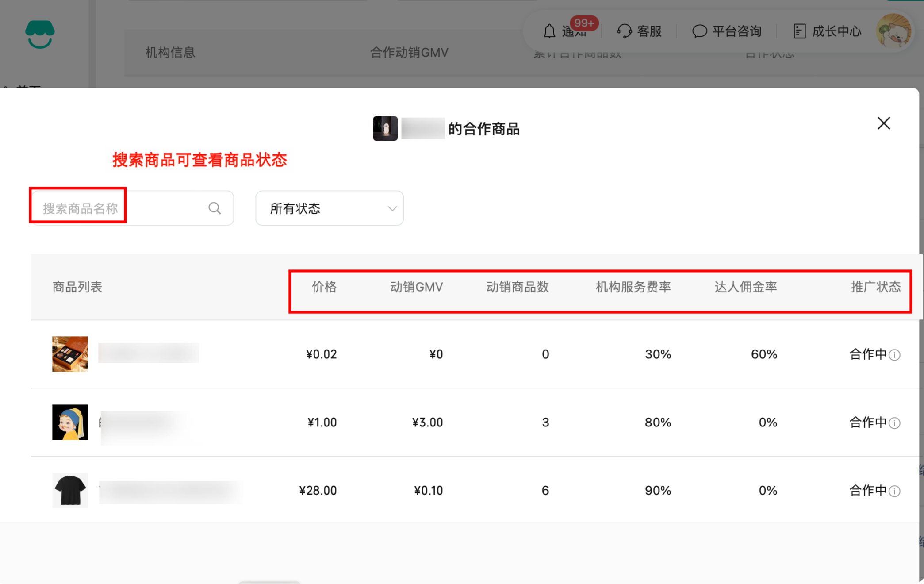Open the growth center document icon
The width and height of the screenshot is (924, 584).
799,31
